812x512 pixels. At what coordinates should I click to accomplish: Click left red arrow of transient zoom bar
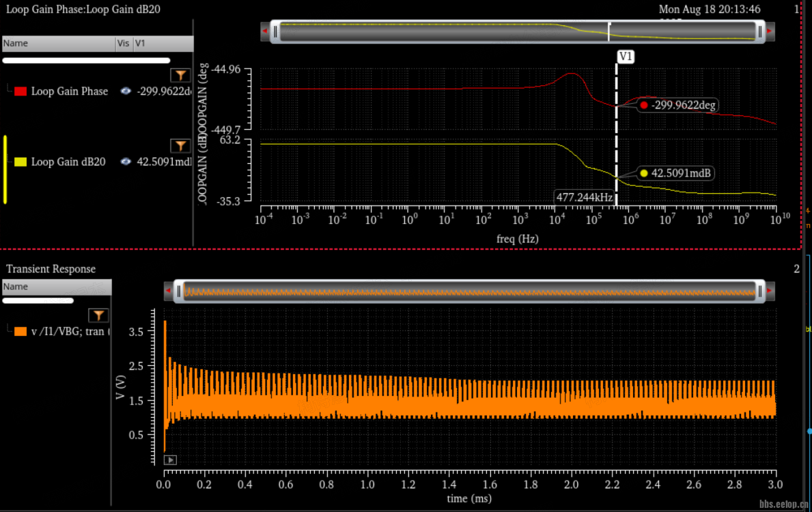coord(168,291)
